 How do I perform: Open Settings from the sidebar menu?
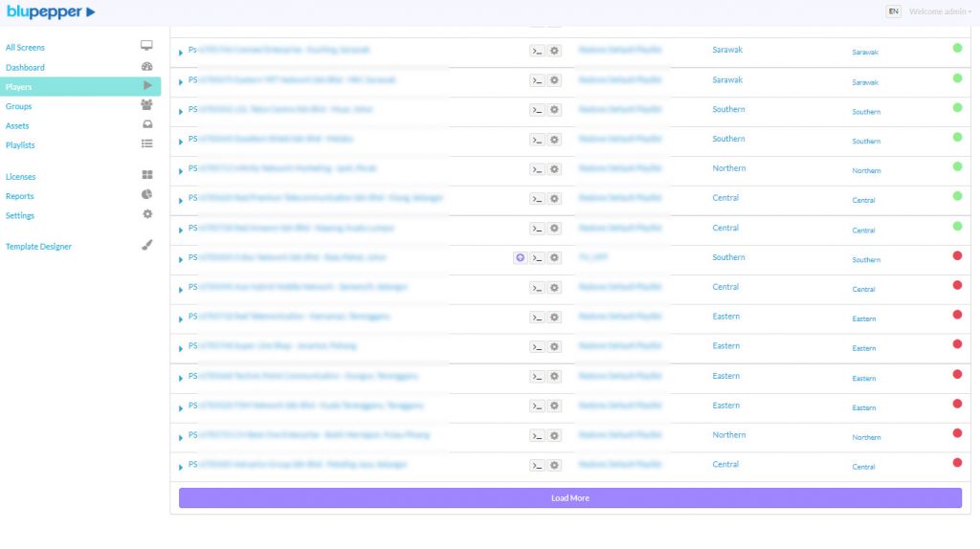click(20, 215)
